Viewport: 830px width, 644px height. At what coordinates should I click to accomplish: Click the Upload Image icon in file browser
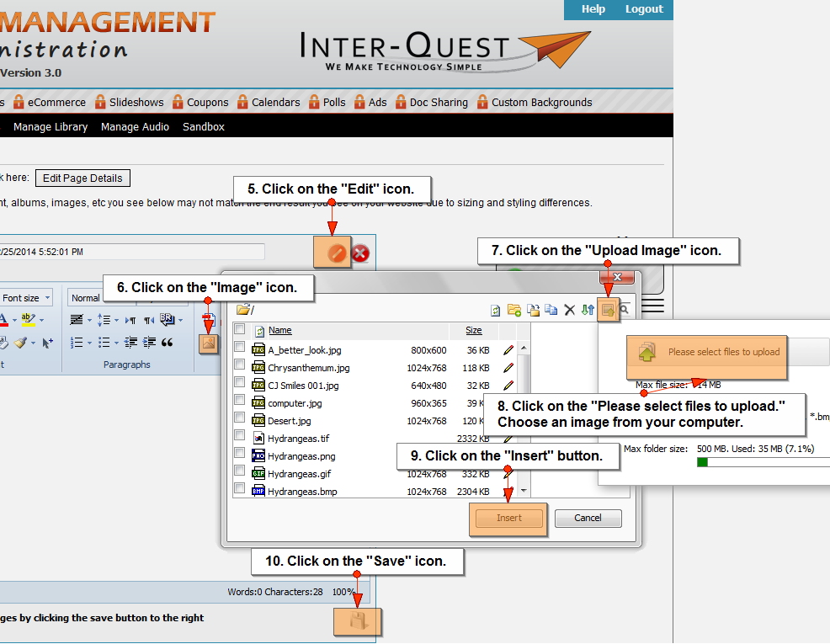pos(608,310)
